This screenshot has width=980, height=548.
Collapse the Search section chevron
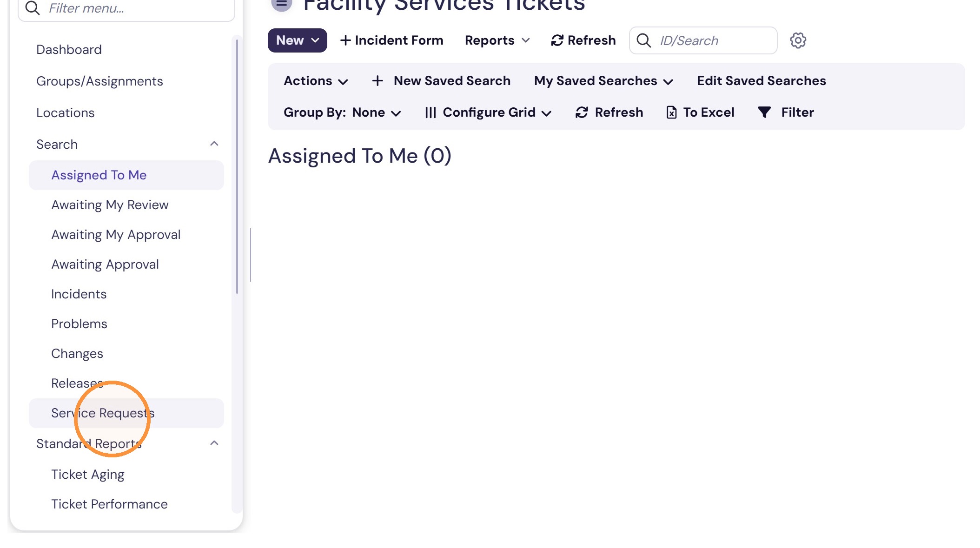(214, 144)
